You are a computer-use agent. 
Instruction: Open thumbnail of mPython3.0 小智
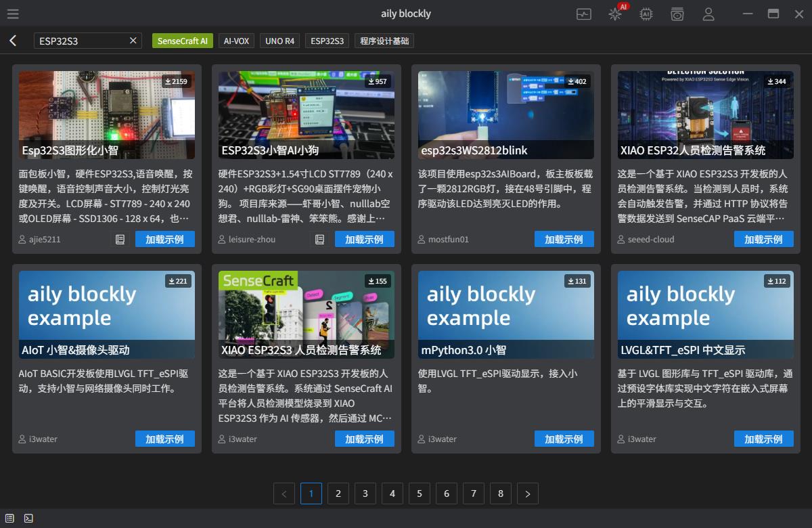tap(506, 315)
